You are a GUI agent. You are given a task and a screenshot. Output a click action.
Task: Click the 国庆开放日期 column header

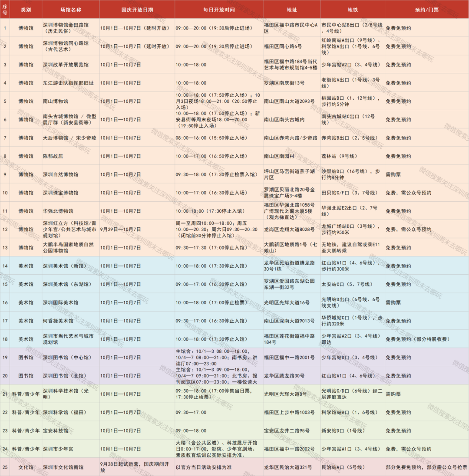(137, 10)
